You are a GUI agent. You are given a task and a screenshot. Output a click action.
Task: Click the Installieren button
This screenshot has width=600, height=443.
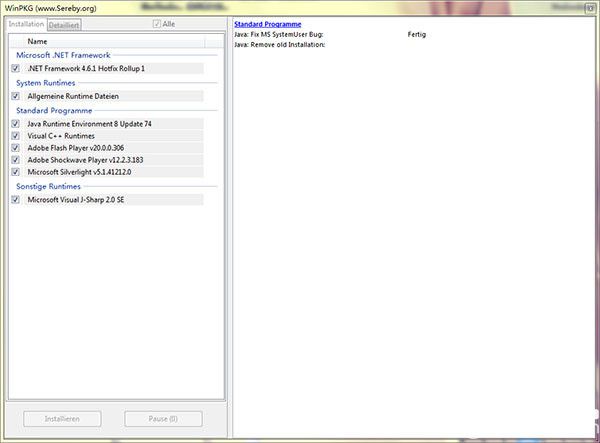[x=62, y=419]
